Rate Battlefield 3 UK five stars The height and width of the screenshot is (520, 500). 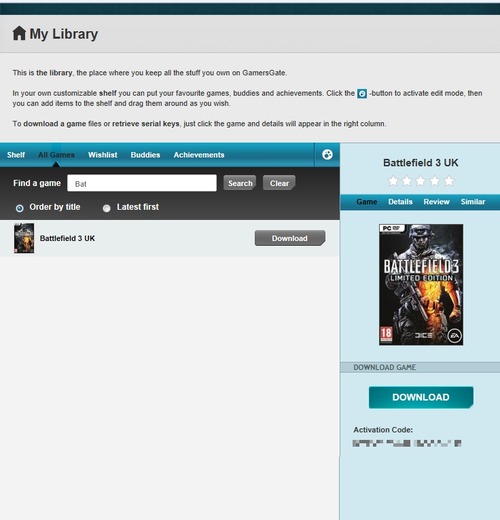449,181
